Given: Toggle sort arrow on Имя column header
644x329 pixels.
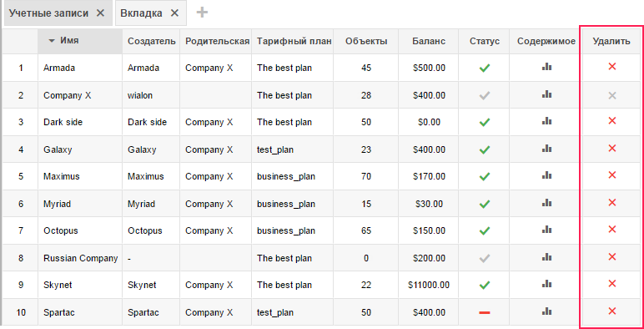Looking at the screenshot, I should (x=52, y=41).
